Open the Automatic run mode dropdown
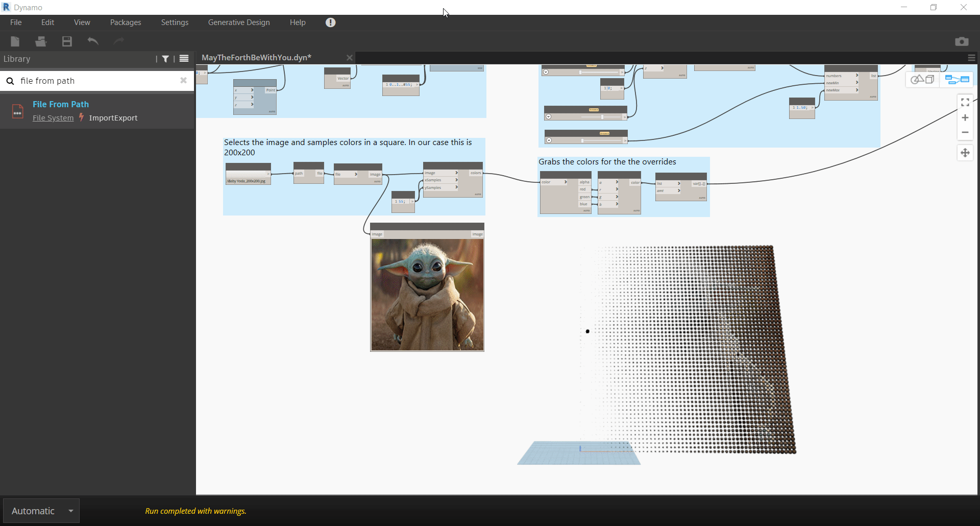Image resolution: width=980 pixels, height=526 pixels. [x=41, y=511]
